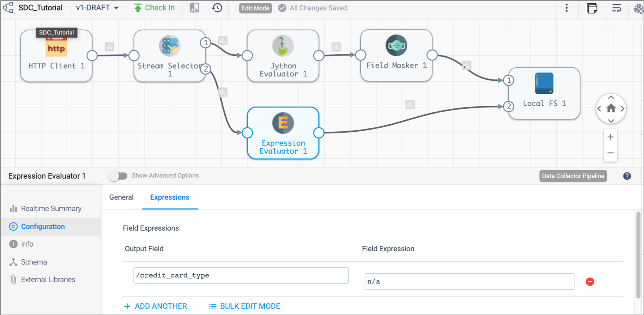Screen dimensions: 644x315
Task: Zoom in using the plus button
Action: click(x=611, y=137)
